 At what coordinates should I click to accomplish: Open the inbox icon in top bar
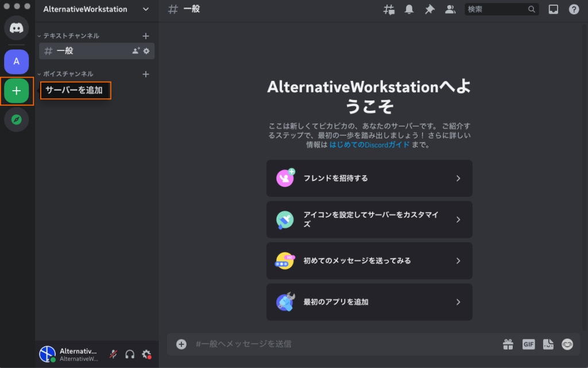pyautogui.click(x=553, y=9)
